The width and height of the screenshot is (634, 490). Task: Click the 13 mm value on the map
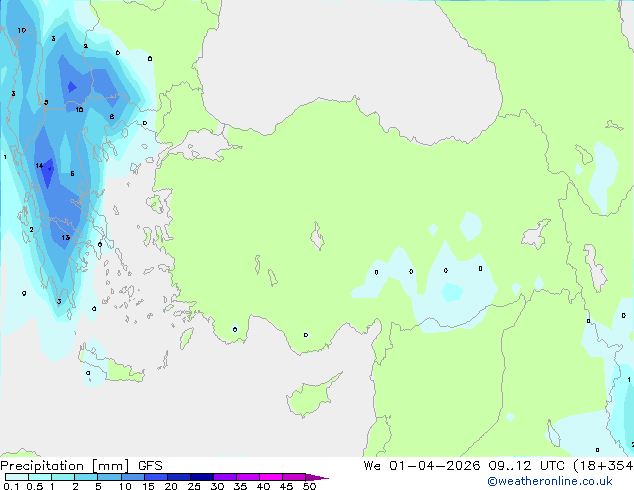66,237
